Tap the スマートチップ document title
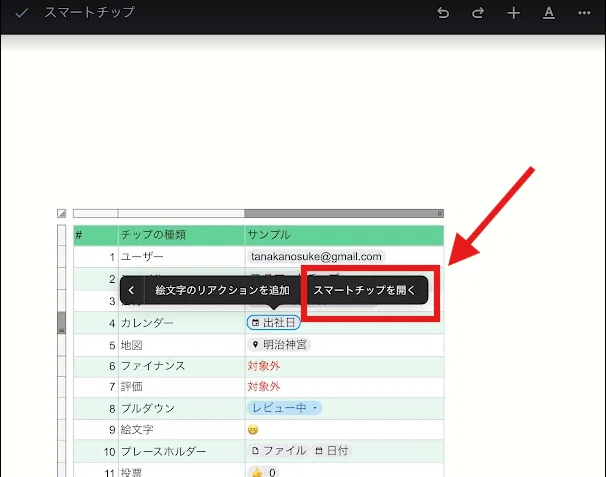Image resolution: width=606 pixels, height=477 pixels. point(90,12)
